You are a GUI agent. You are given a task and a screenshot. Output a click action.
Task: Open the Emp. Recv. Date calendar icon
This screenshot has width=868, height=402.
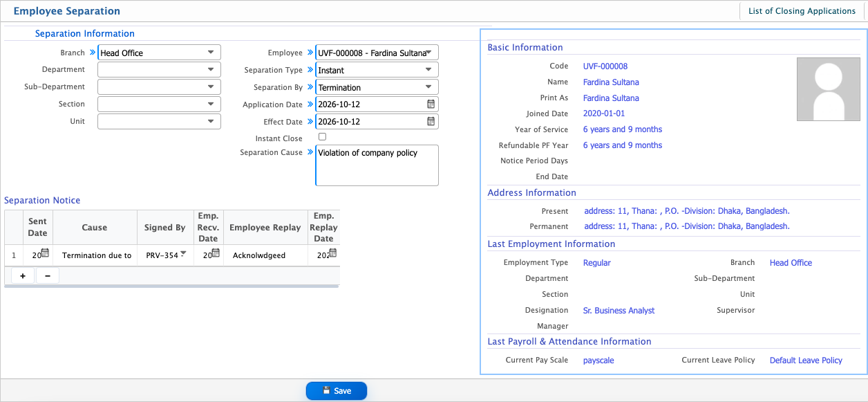pyautogui.click(x=216, y=253)
